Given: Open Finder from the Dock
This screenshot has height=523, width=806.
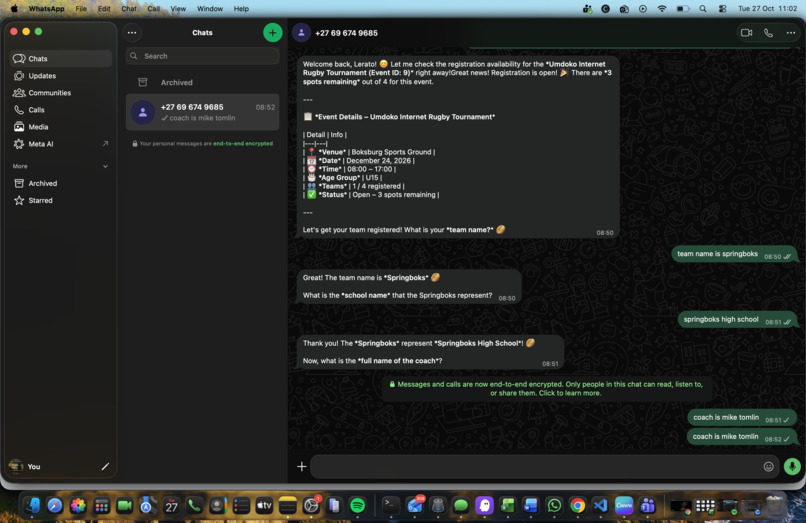Looking at the screenshot, I should coord(32,506).
